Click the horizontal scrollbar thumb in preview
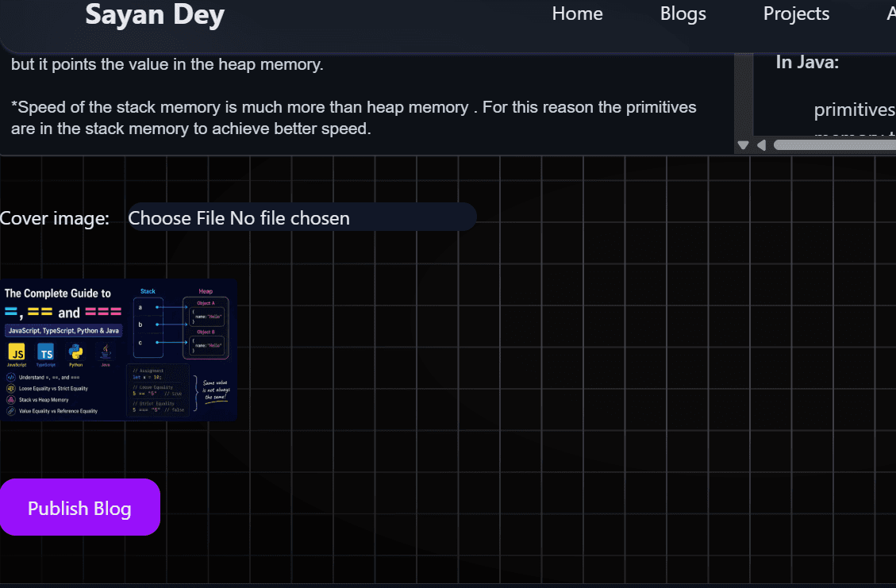The height and width of the screenshot is (588, 896). (x=834, y=145)
